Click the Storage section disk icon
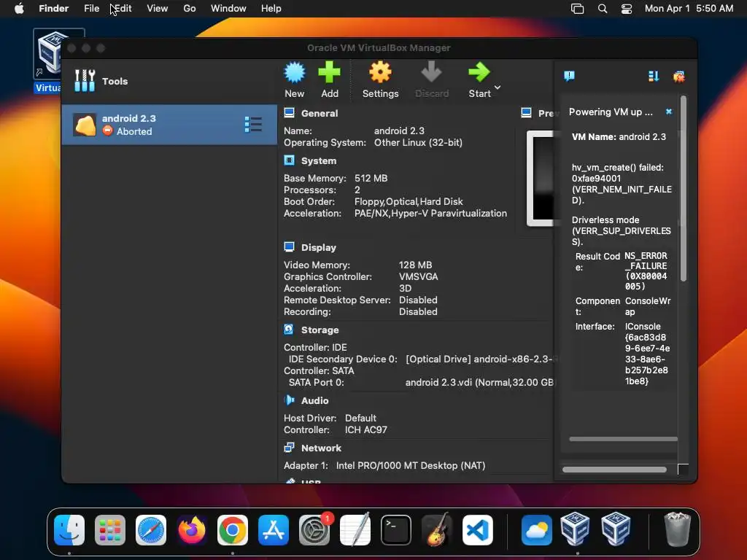 289,329
